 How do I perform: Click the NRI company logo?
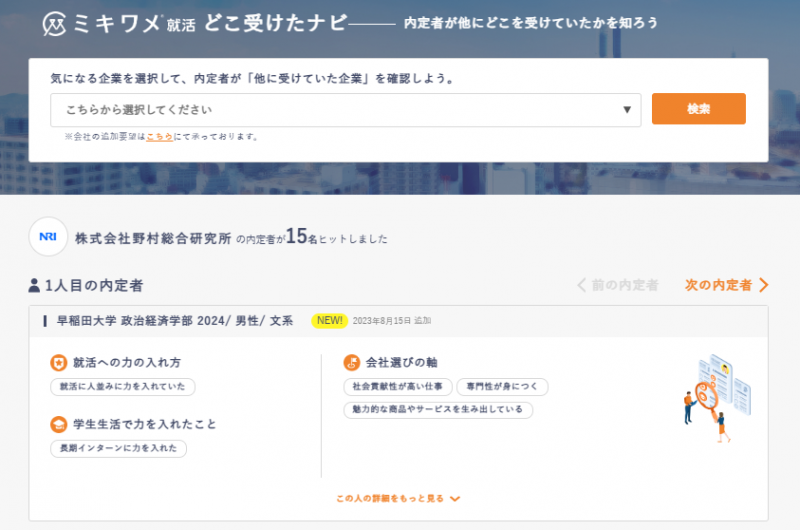(48, 237)
